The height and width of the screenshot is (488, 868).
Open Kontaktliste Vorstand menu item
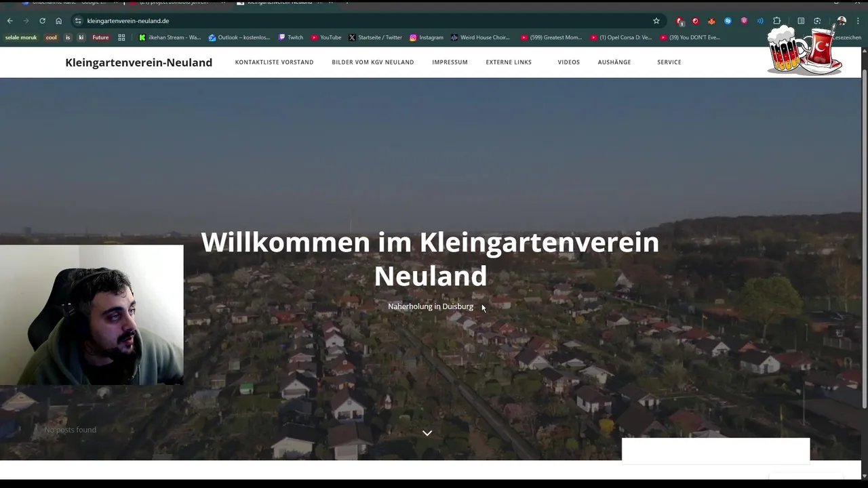[x=274, y=62]
